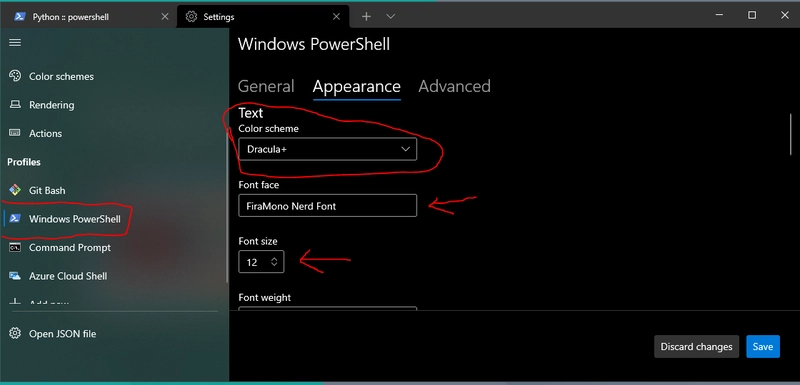
Task: Select the Appearance profile tab
Action: [x=357, y=86]
